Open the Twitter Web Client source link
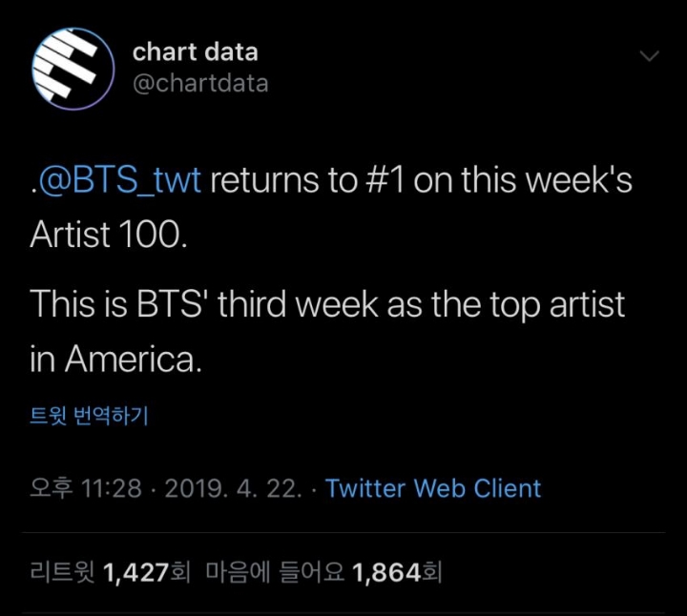This screenshot has width=687, height=616. (433, 488)
